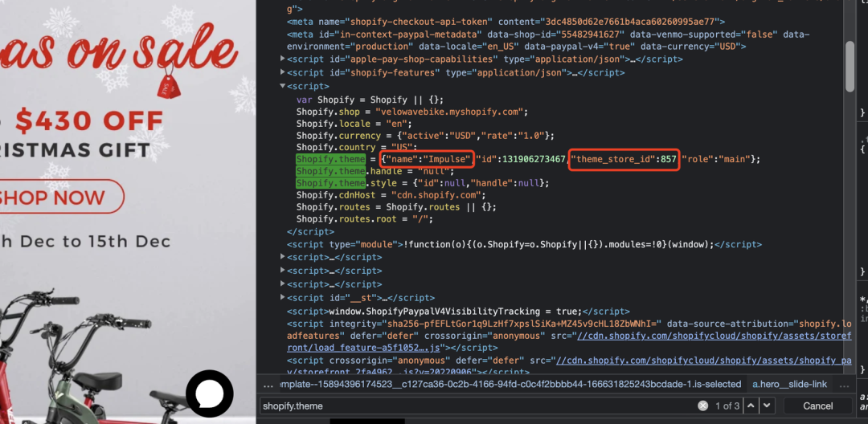Viewport: 868px width, 424px height.
Task: Click the Shopify.theme.style line
Action: click(x=423, y=183)
